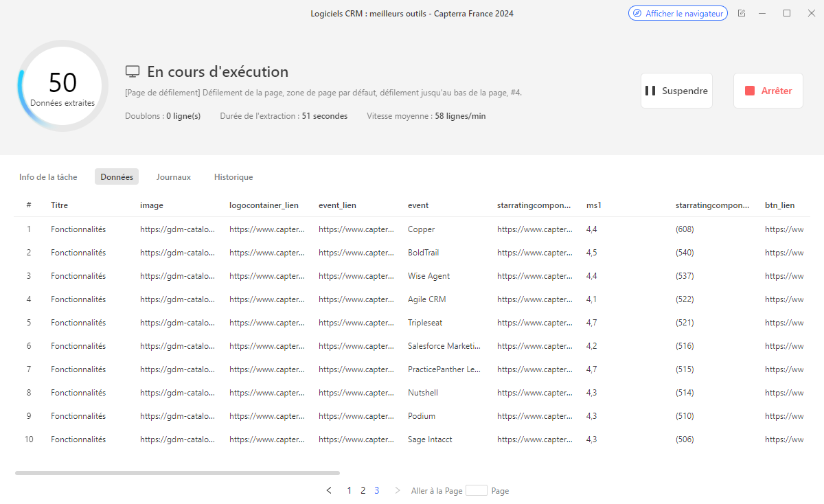Go to next page arrow
824x504 pixels.
397,490
